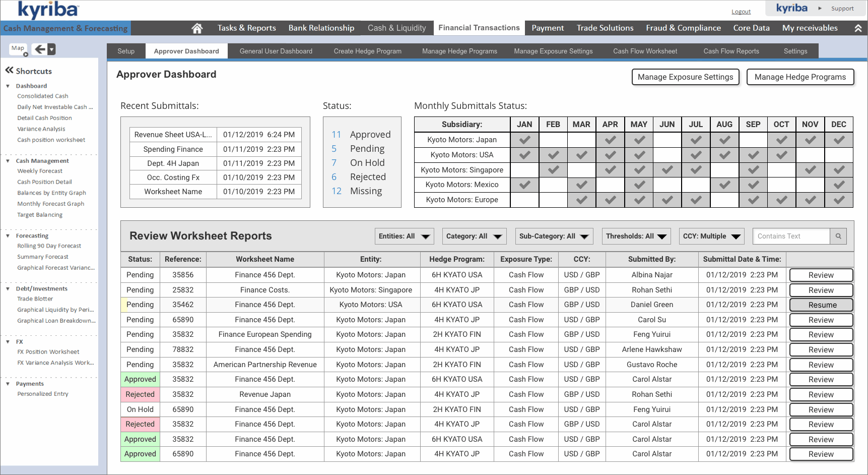Collapse the Dashboard shortcuts group
868x475 pixels.
8,86
